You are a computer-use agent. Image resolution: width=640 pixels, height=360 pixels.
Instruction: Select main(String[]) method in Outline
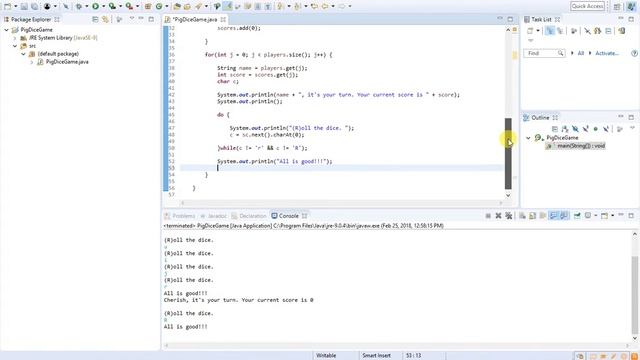pyautogui.click(x=576, y=146)
